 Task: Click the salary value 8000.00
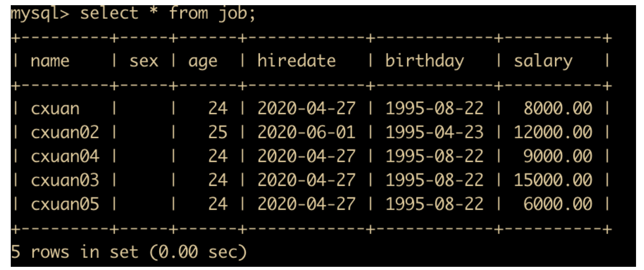(558, 108)
